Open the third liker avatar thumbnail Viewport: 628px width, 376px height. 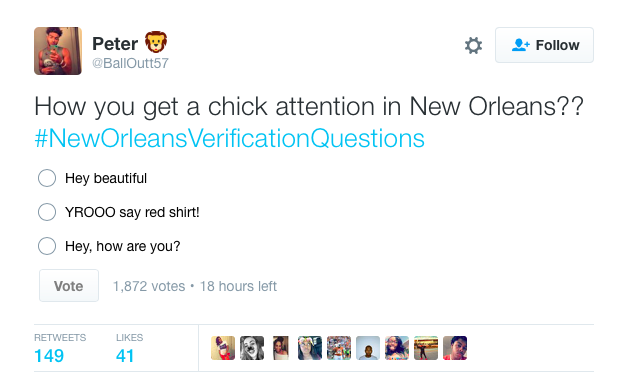coord(281,348)
